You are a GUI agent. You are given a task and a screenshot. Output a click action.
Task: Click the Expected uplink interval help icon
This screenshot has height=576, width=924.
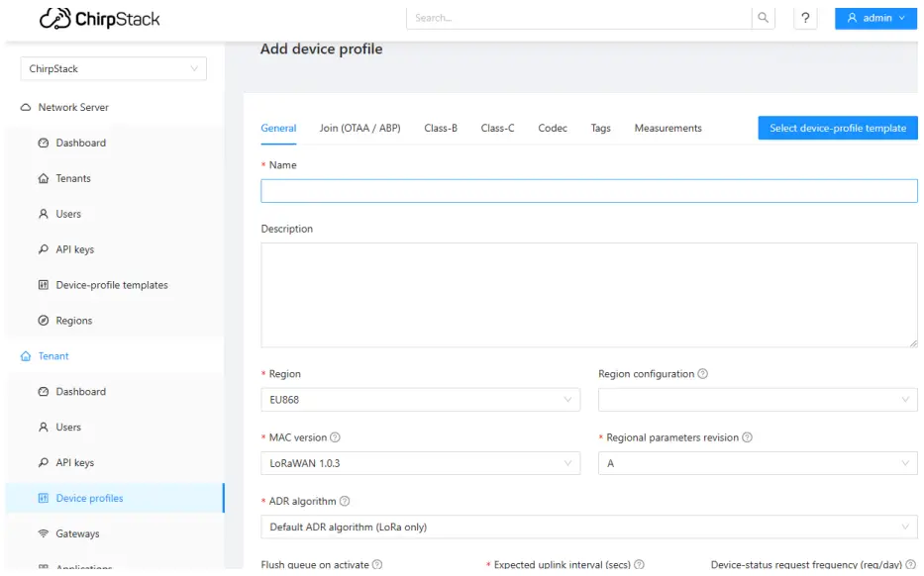point(639,564)
